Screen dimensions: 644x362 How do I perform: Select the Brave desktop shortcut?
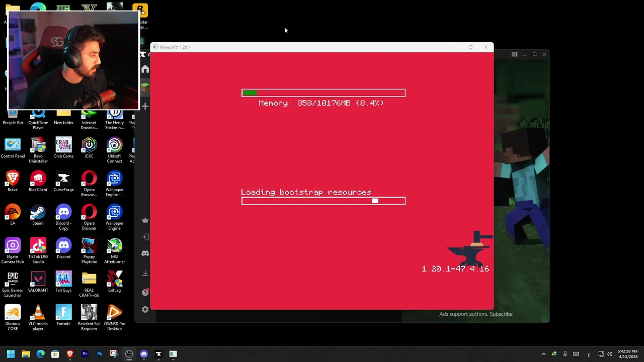pyautogui.click(x=13, y=182)
